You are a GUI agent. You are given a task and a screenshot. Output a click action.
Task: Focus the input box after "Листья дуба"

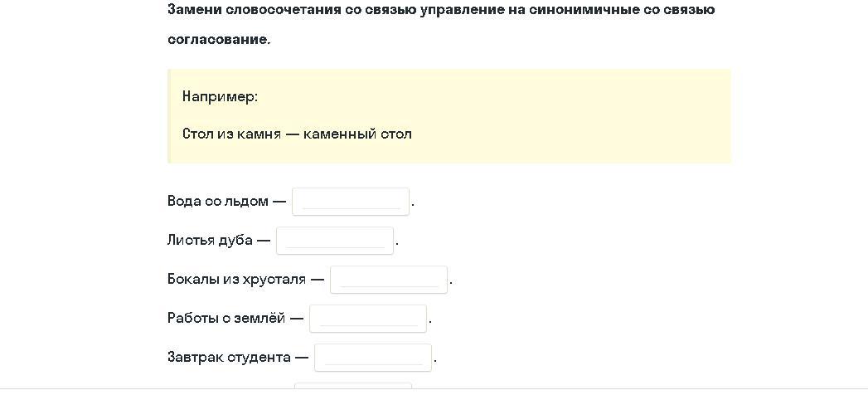[335, 241]
